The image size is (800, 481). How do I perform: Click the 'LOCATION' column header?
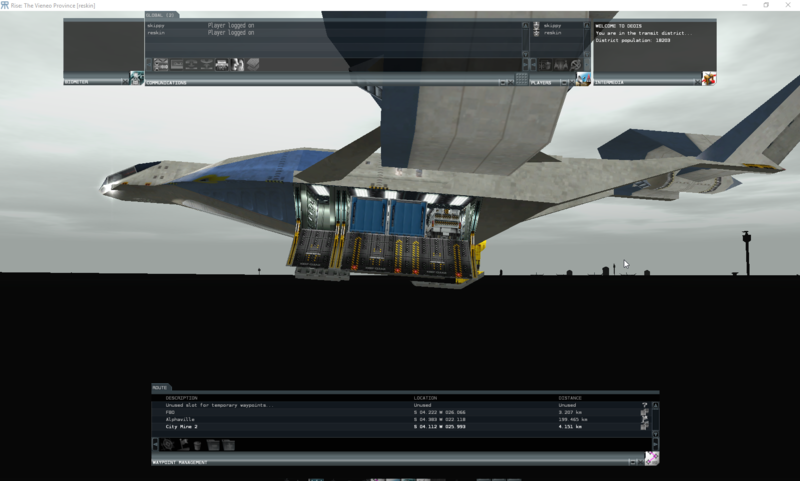[x=425, y=398]
